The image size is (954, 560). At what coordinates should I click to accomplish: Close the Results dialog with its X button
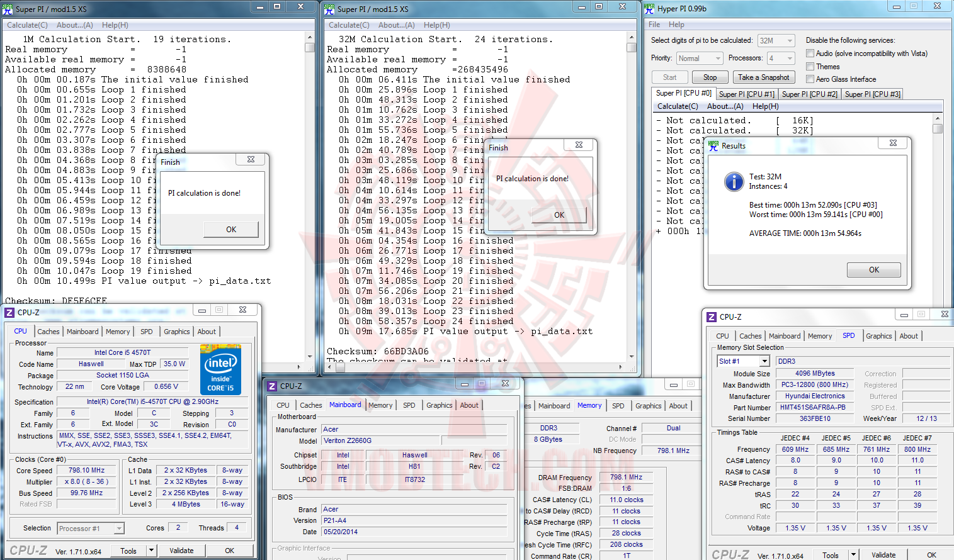point(893,143)
